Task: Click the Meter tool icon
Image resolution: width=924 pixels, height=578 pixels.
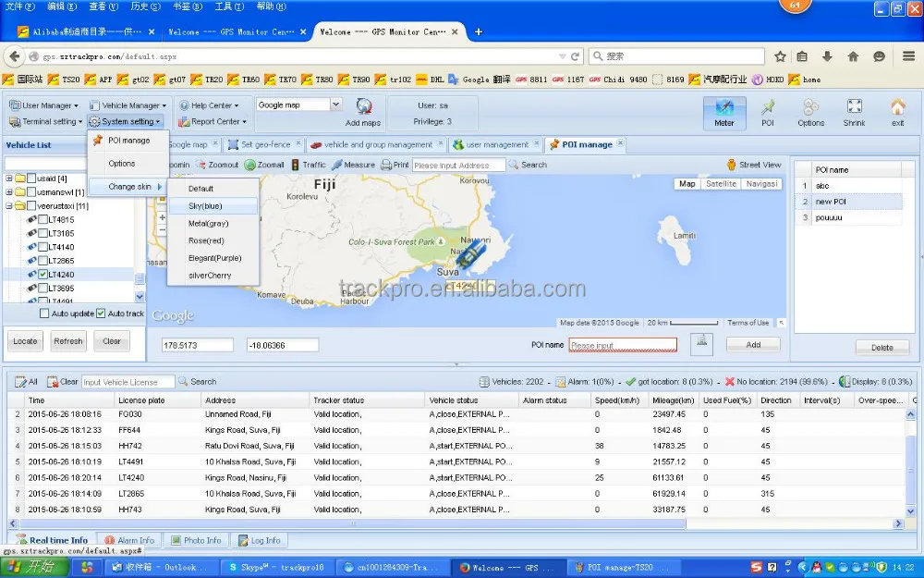Action: click(724, 107)
